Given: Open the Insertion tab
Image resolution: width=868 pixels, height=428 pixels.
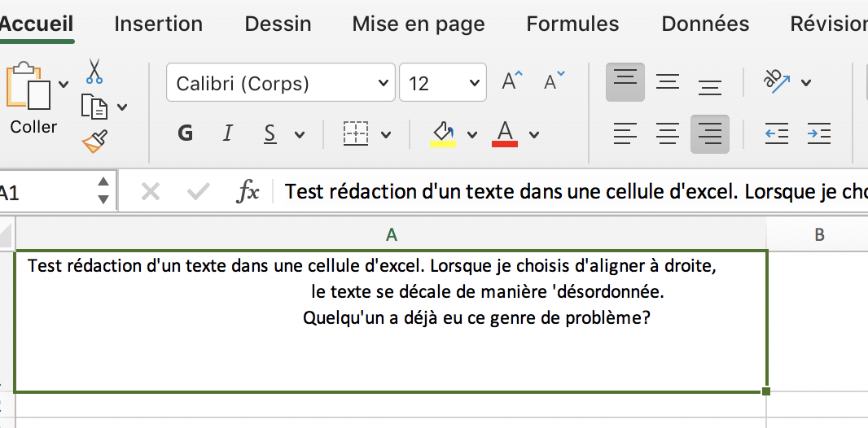Looking at the screenshot, I should [158, 24].
